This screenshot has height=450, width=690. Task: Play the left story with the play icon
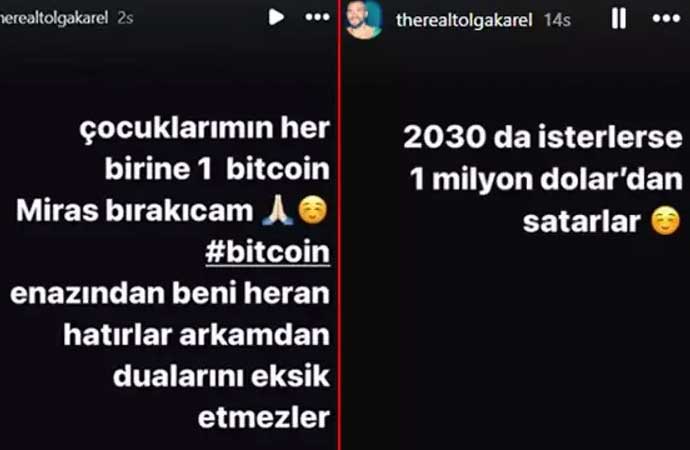pyautogui.click(x=276, y=17)
